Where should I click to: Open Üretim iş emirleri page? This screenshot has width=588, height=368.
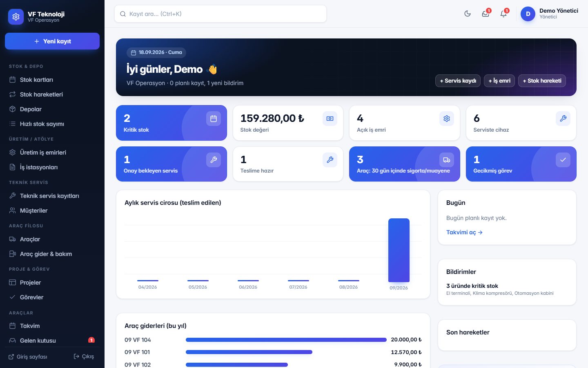[x=52, y=153]
